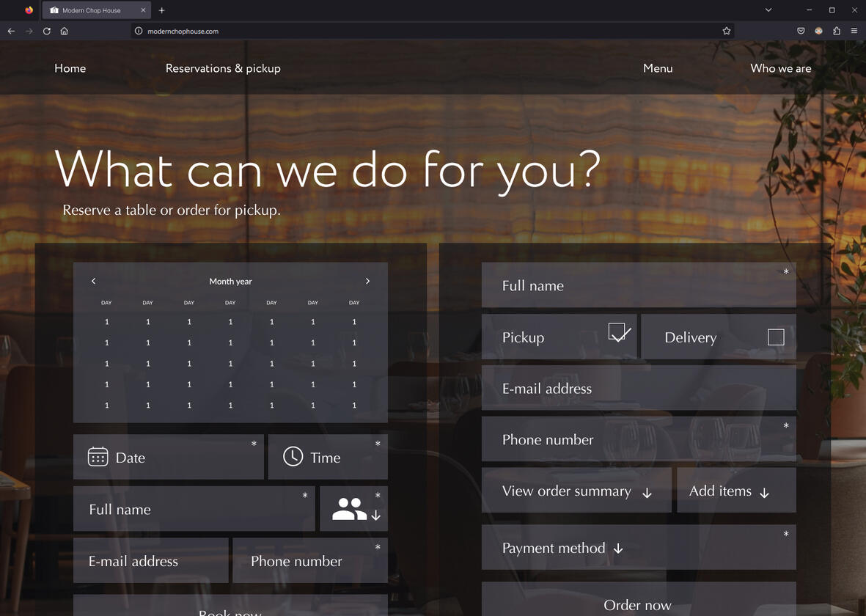Open the Firefox extensions puzzle icon
This screenshot has height=616, width=866.
coord(837,31)
